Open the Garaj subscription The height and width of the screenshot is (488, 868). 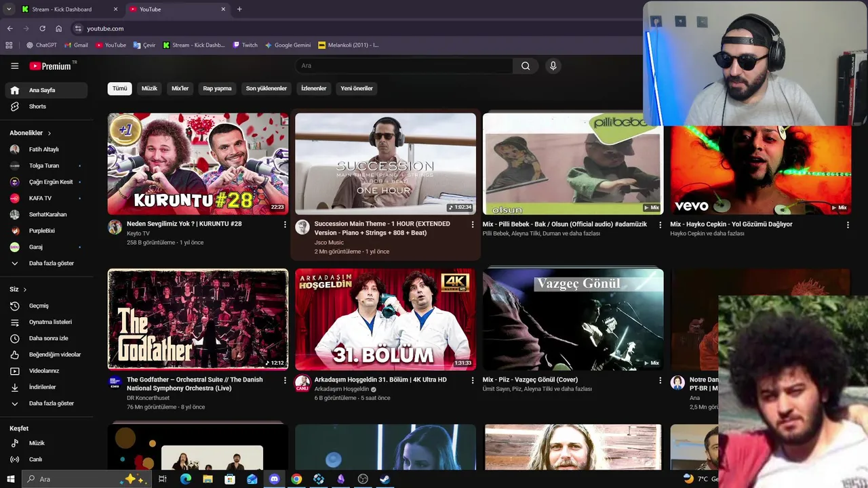point(46,247)
